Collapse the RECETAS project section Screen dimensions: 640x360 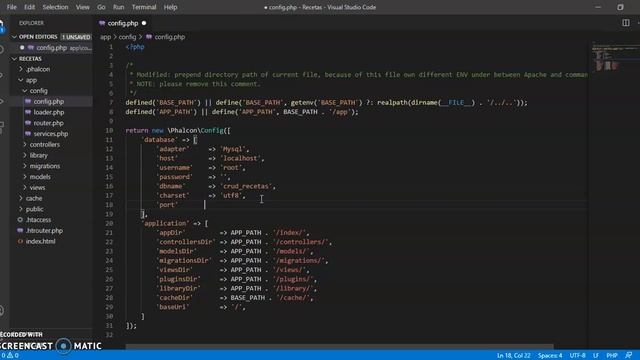tap(14, 59)
